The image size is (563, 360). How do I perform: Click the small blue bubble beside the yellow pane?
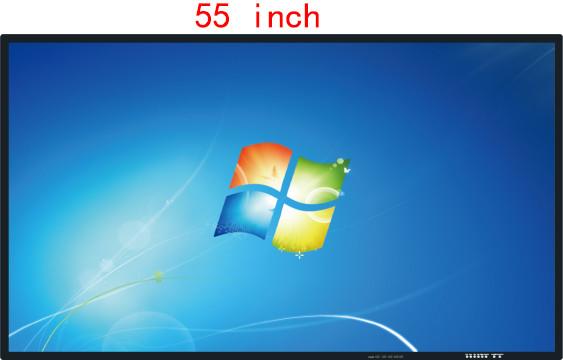[x=341, y=194]
